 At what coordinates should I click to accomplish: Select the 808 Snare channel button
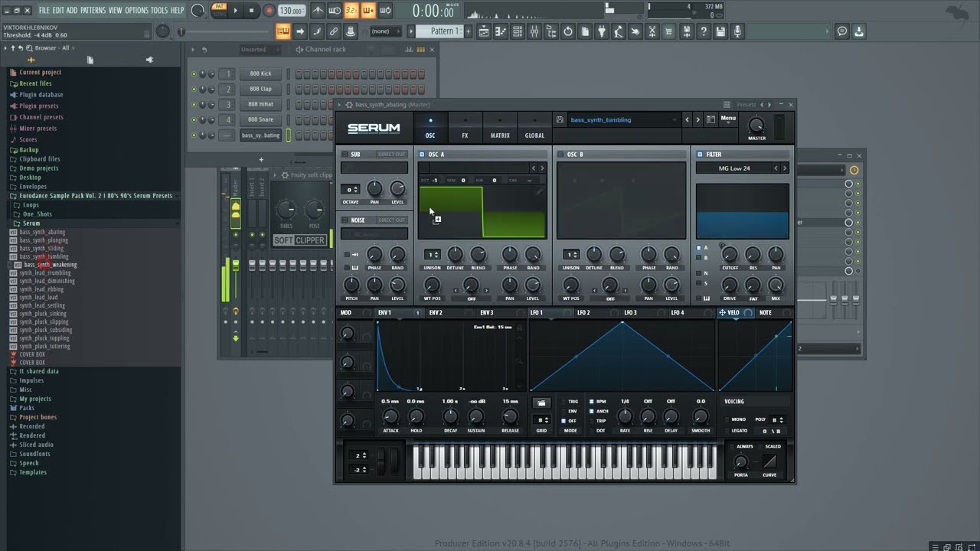(x=260, y=119)
